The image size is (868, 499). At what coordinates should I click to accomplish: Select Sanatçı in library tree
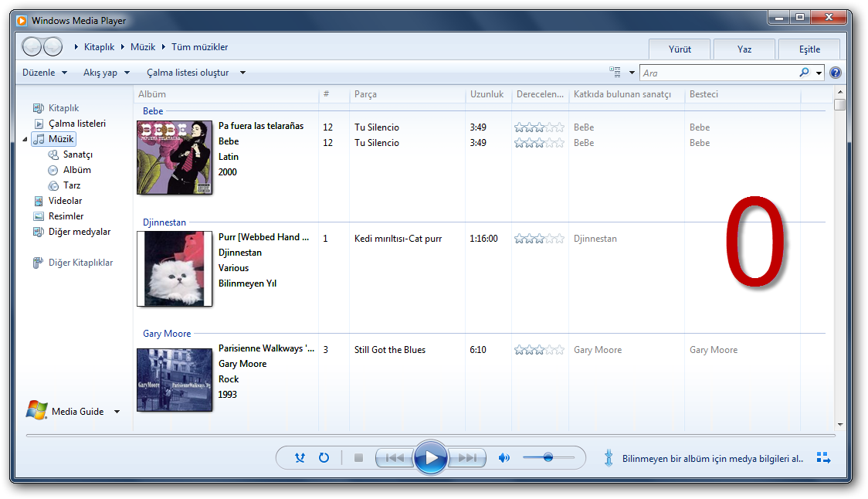(x=77, y=154)
